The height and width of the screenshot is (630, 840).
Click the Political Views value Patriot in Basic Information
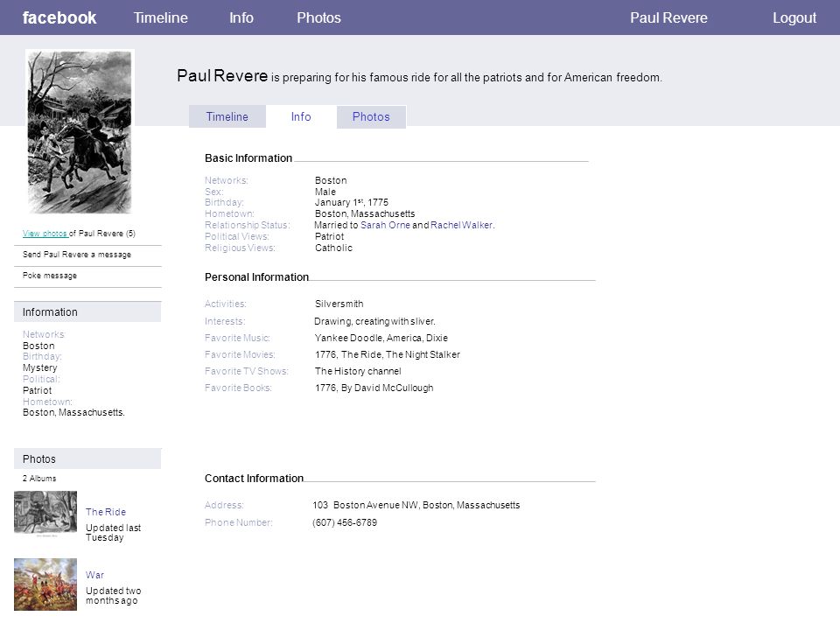[x=330, y=237]
